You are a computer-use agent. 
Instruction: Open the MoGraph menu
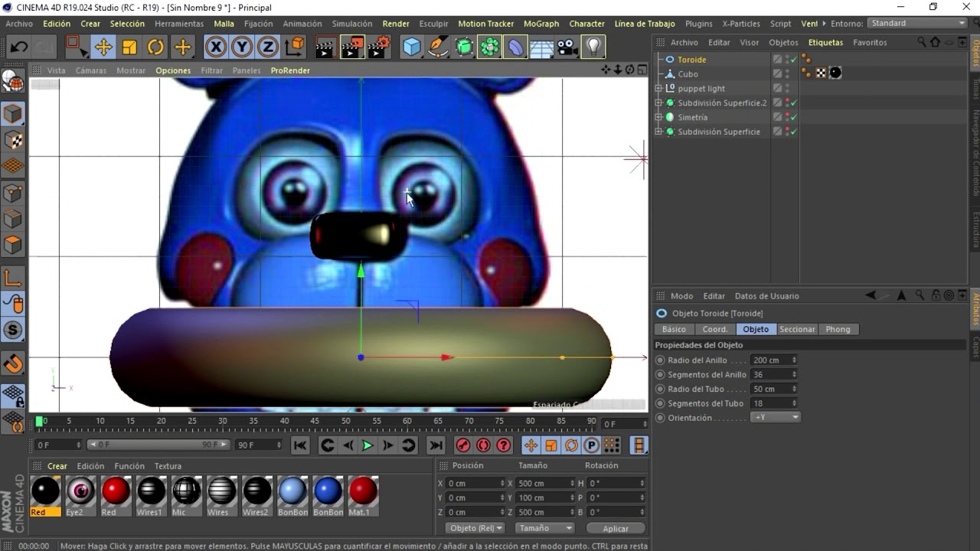coord(541,24)
